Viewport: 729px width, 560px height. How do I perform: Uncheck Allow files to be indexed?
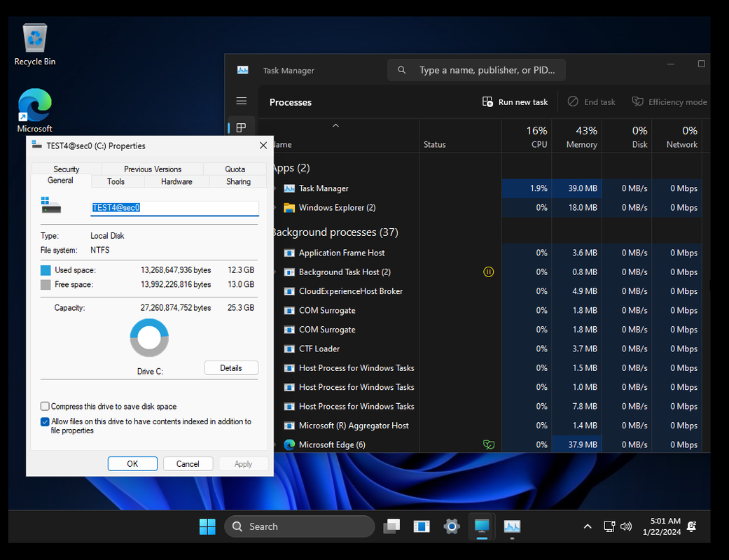(46, 422)
